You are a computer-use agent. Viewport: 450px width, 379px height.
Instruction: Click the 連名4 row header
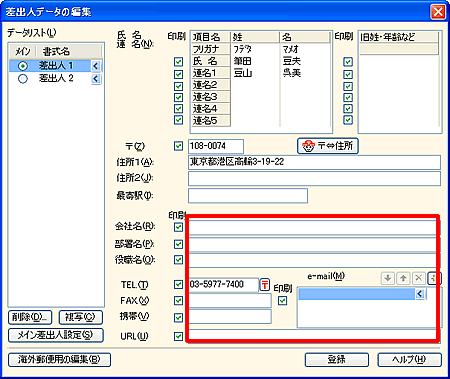point(211,109)
